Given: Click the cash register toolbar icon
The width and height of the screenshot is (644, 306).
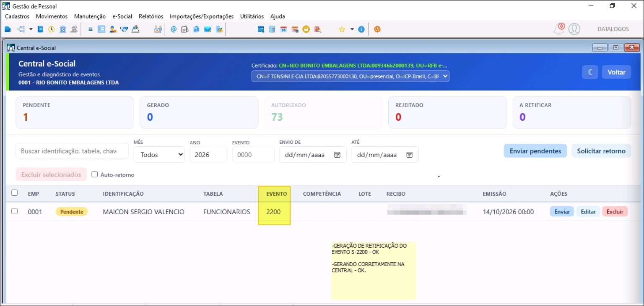Looking at the screenshot, I should point(135,29).
